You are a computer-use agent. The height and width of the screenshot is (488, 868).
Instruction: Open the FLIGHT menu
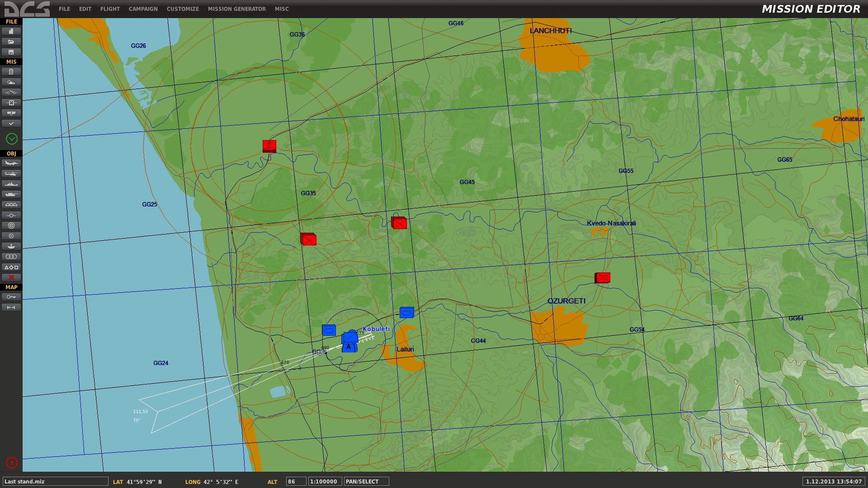[110, 9]
